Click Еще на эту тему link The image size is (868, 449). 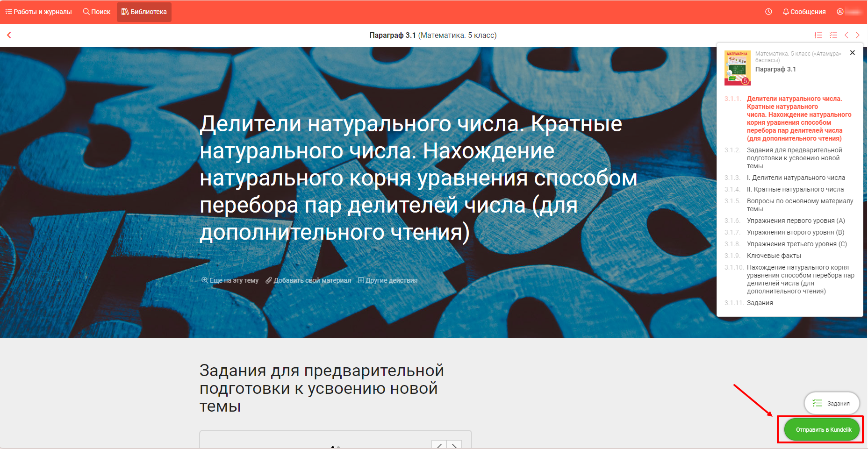tap(230, 280)
